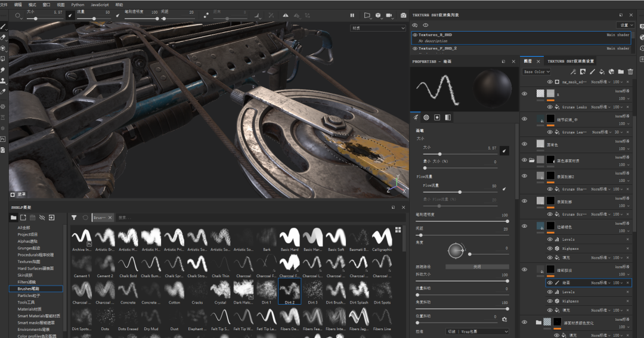Click add smart material icon in Layers
The image size is (644, 338).
point(611,72)
